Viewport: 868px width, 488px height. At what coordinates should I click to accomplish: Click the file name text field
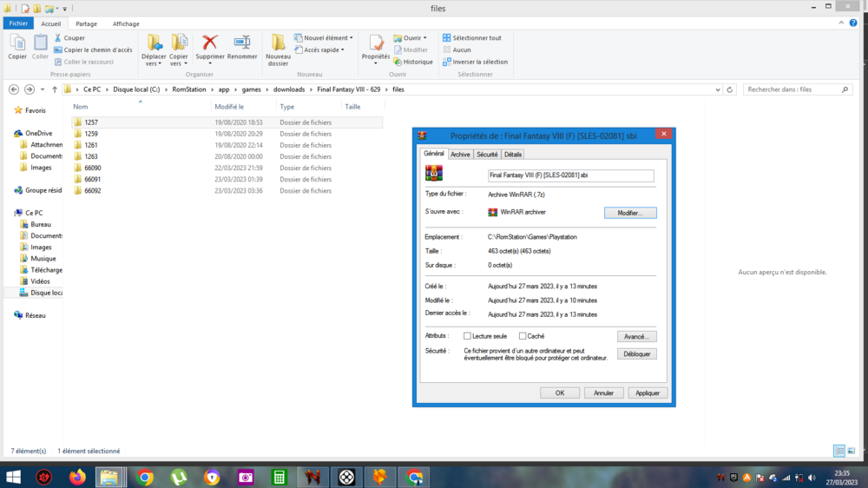pyautogui.click(x=570, y=175)
